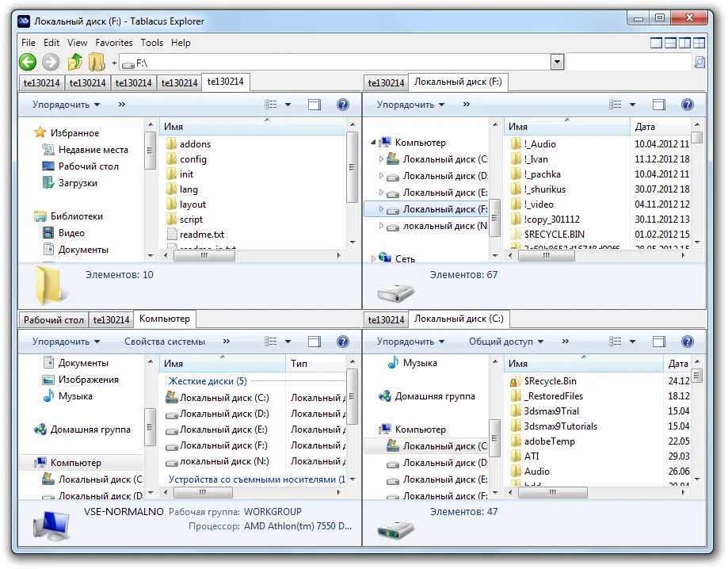Open the Tools menu
The image size is (728, 569).
[x=152, y=43]
